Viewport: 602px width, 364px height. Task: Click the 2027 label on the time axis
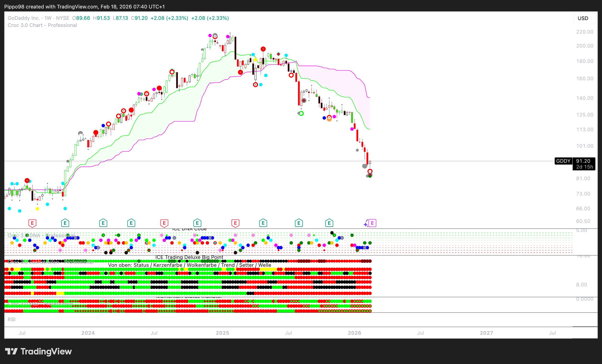[x=486, y=333]
